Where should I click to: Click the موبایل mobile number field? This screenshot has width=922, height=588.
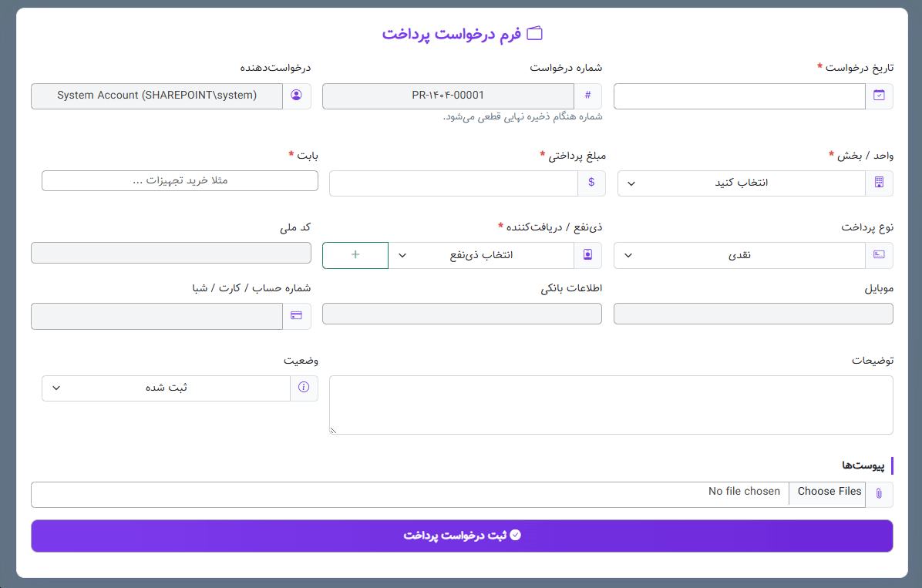[x=753, y=314]
